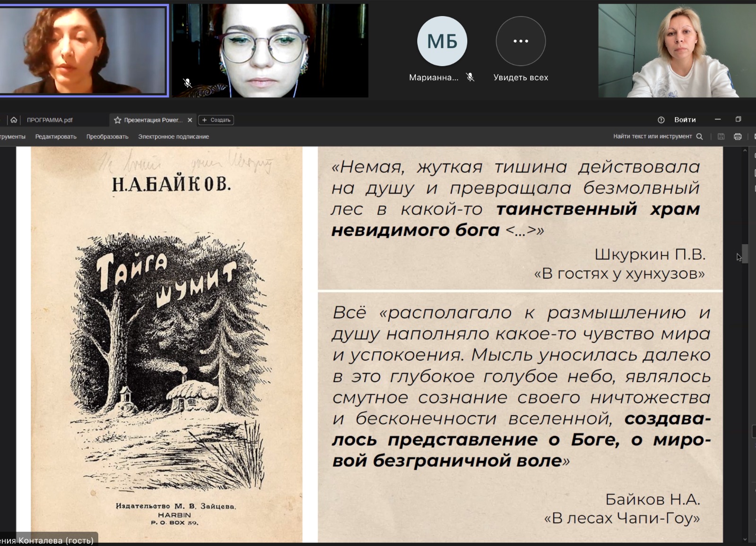
Task: Select the МБ avatar of Марианна
Action: [x=442, y=41]
